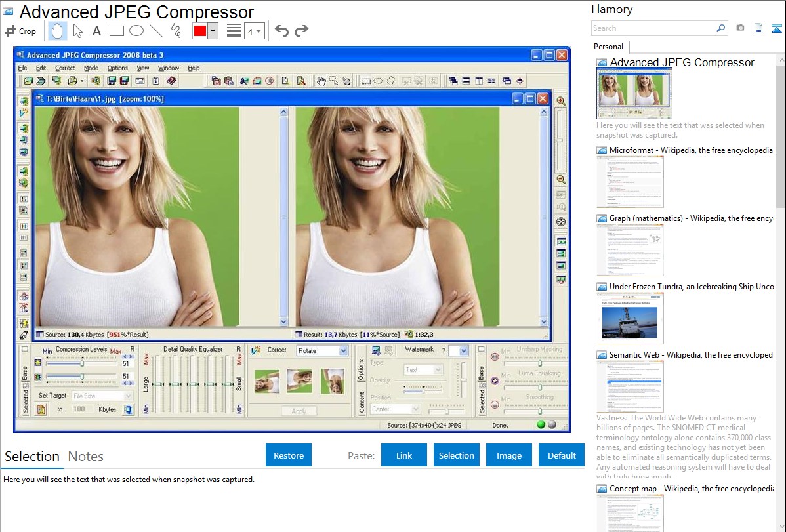Activate the hand pan tool
Viewport: 786px width, 532px height.
click(x=57, y=31)
